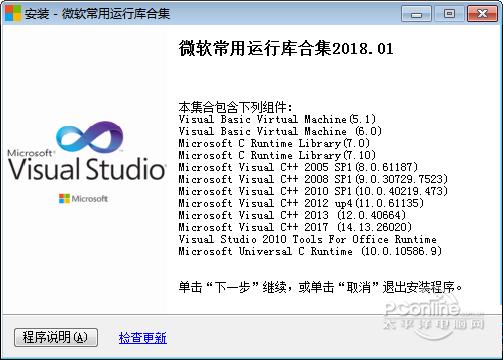Click the Visual Studio infinity logo
This screenshot has height=360, width=503.
pyautogui.click(x=89, y=137)
